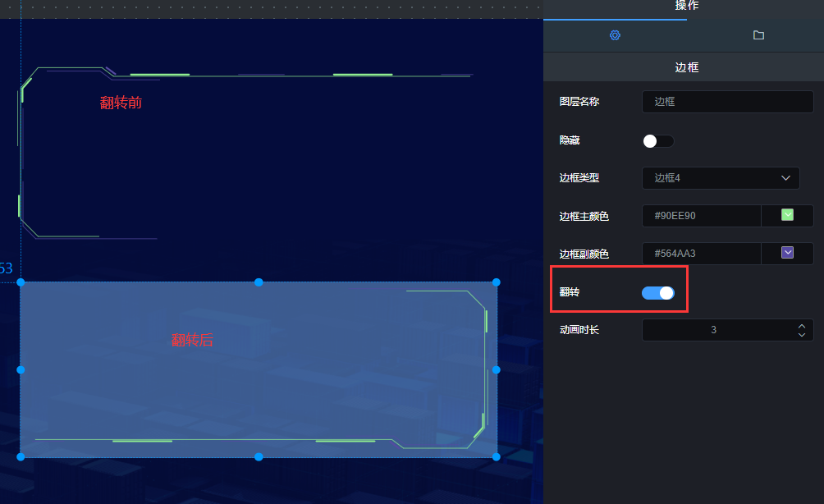Turn off the 翻转 switch
The width and height of the screenshot is (824, 504).
point(658,293)
